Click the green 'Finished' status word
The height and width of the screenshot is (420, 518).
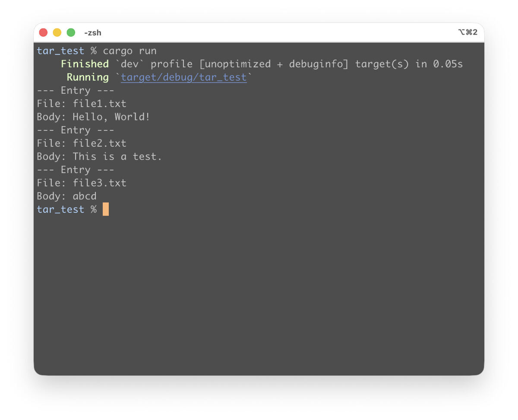pos(85,64)
